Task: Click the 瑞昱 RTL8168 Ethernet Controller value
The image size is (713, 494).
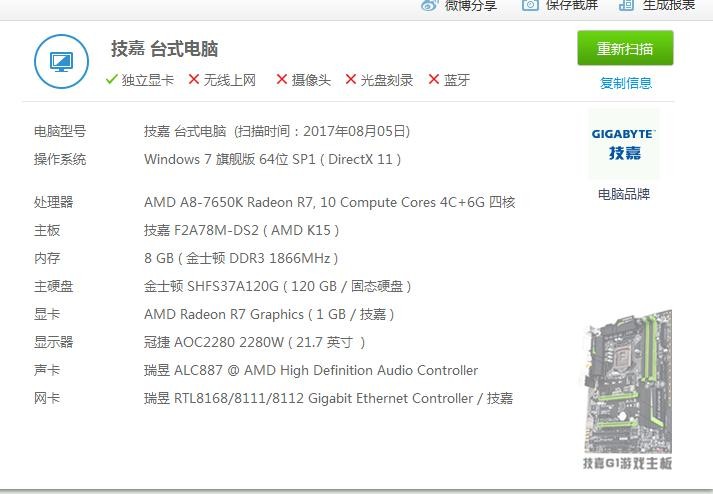Action: pos(329,398)
